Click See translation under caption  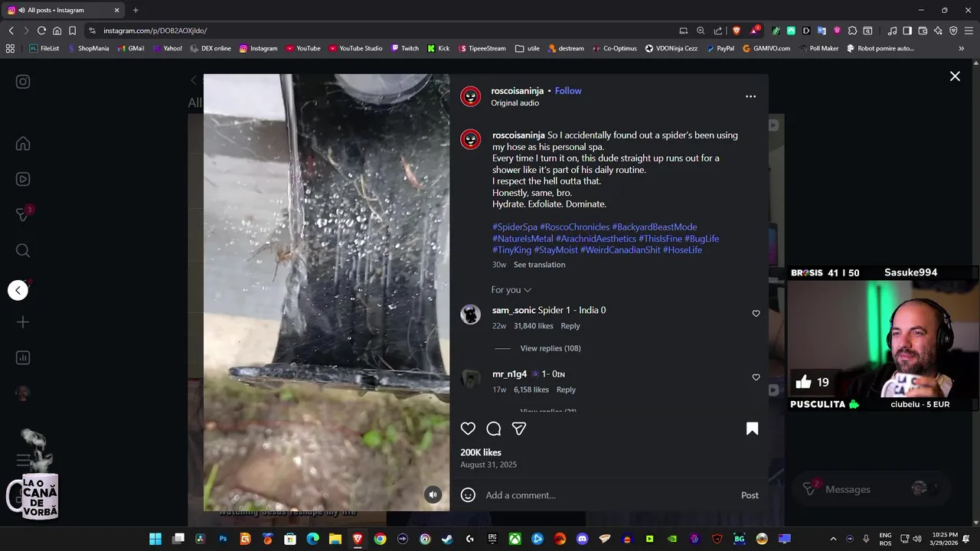click(539, 265)
